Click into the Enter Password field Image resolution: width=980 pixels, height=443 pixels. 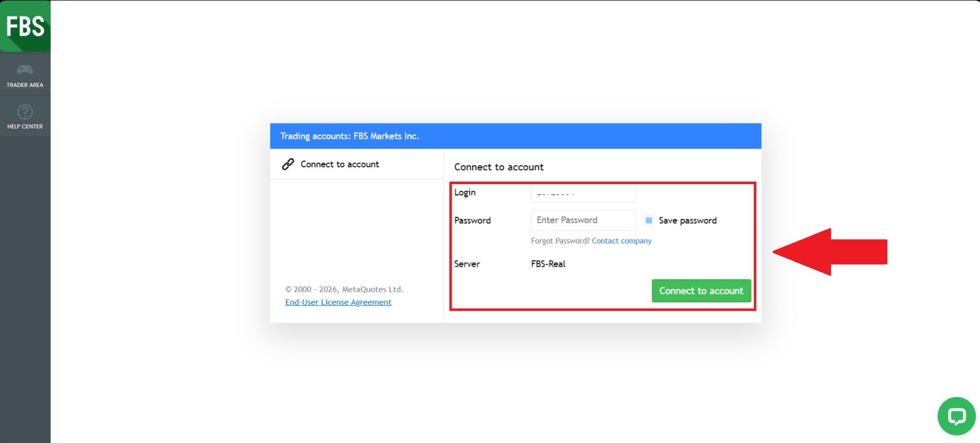583,220
